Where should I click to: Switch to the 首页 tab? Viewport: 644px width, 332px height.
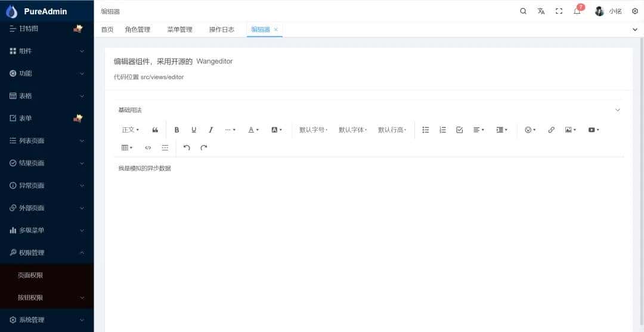pyautogui.click(x=107, y=29)
